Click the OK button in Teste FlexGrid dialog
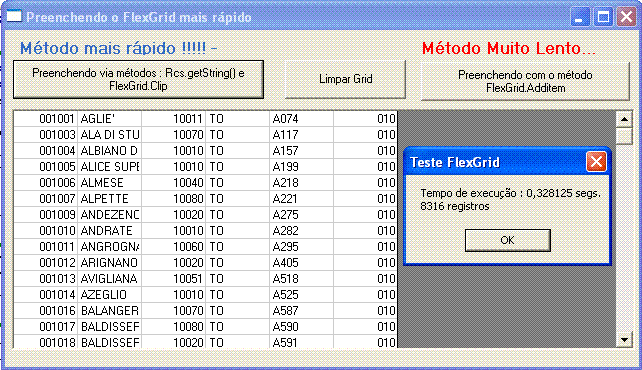The height and width of the screenshot is (370, 642). (508, 240)
